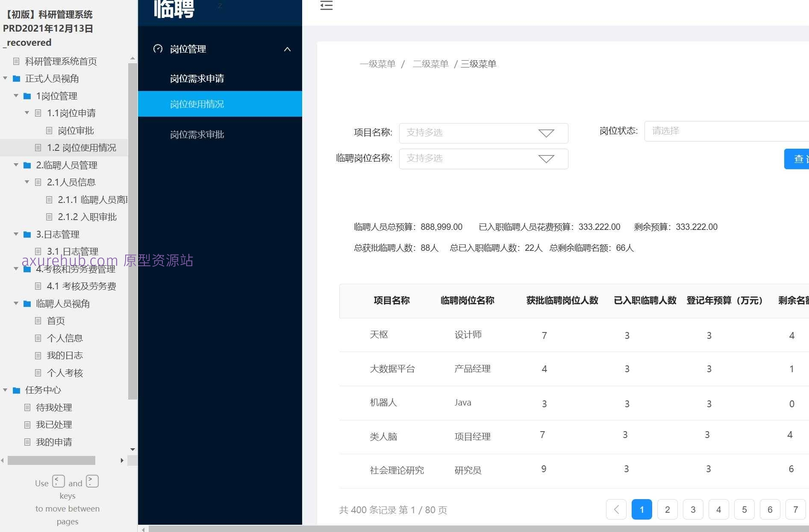Click the previous-page arrow in pagination
Image resolution: width=809 pixels, height=532 pixels.
(x=616, y=509)
